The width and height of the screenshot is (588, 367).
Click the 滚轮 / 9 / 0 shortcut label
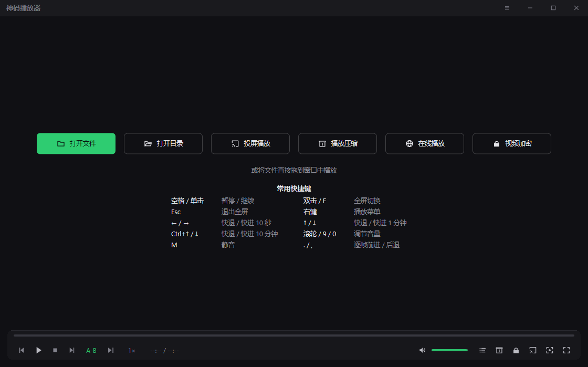tap(320, 234)
